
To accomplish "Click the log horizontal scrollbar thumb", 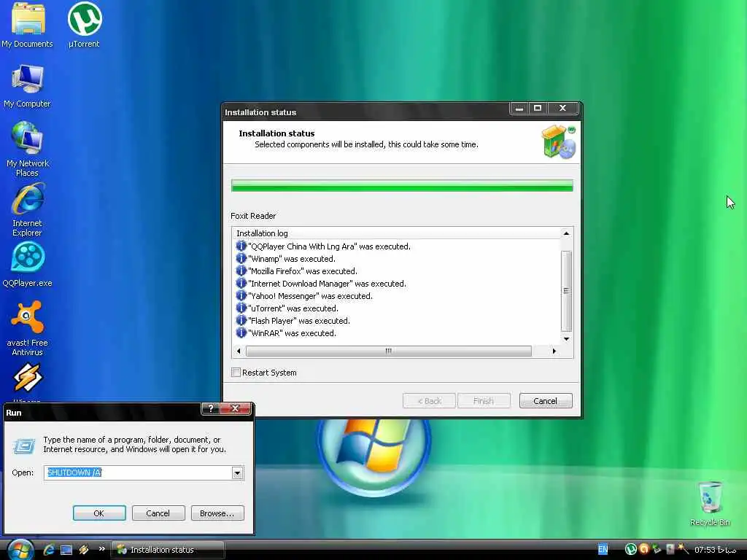I will (389, 351).
